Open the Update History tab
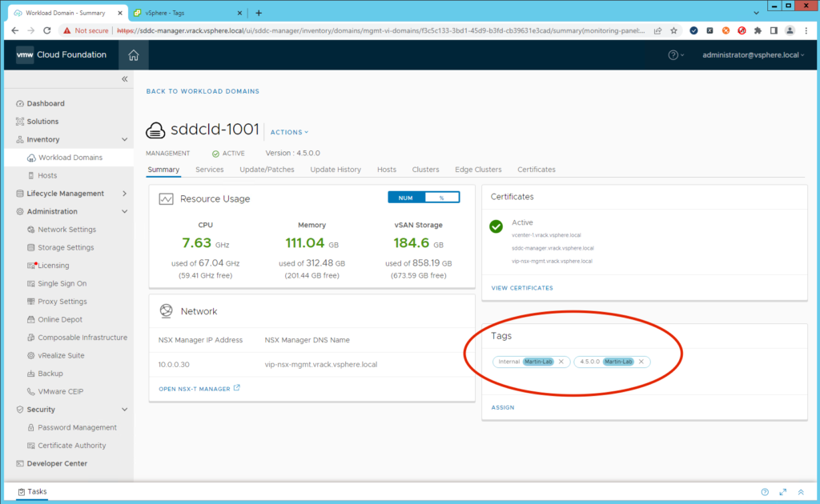Screen dimensions: 820x504 (x=336, y=170)
